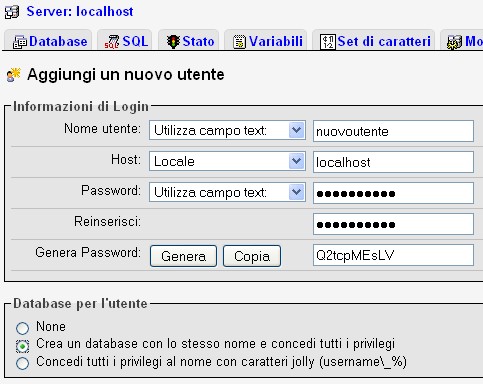Click the SQL tab icon

click(112, 42)
